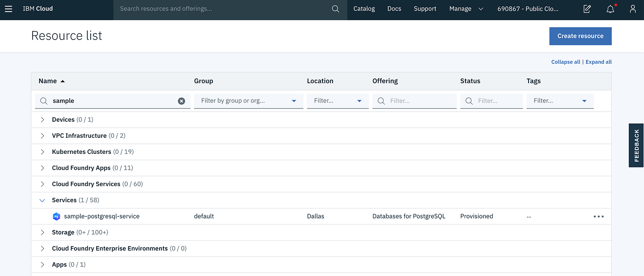
Task: Open the hamburger navigation menu
Action: pos(8,9)
